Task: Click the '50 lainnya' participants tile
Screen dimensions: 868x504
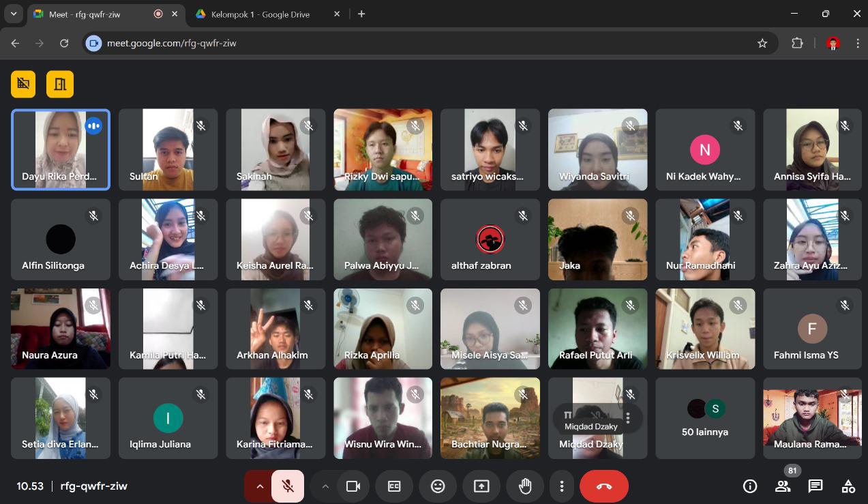Action: [705, 418]
